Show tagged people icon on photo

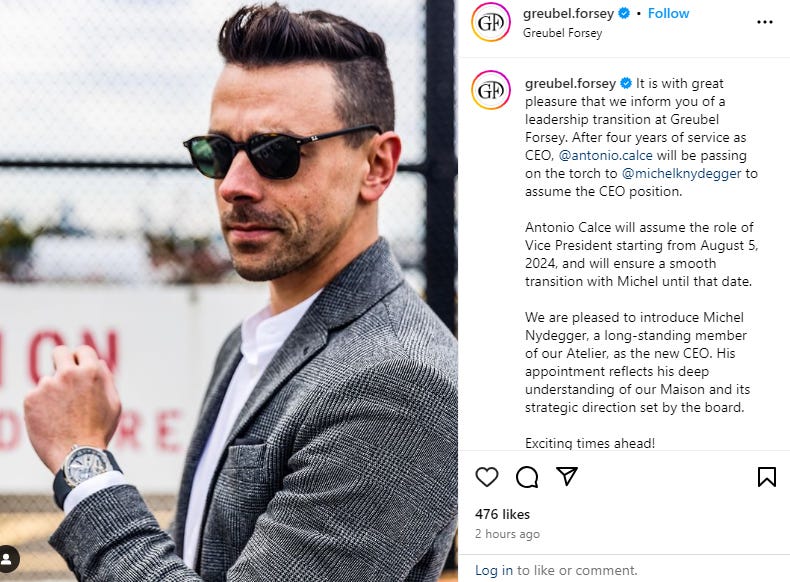click(8, 559)
